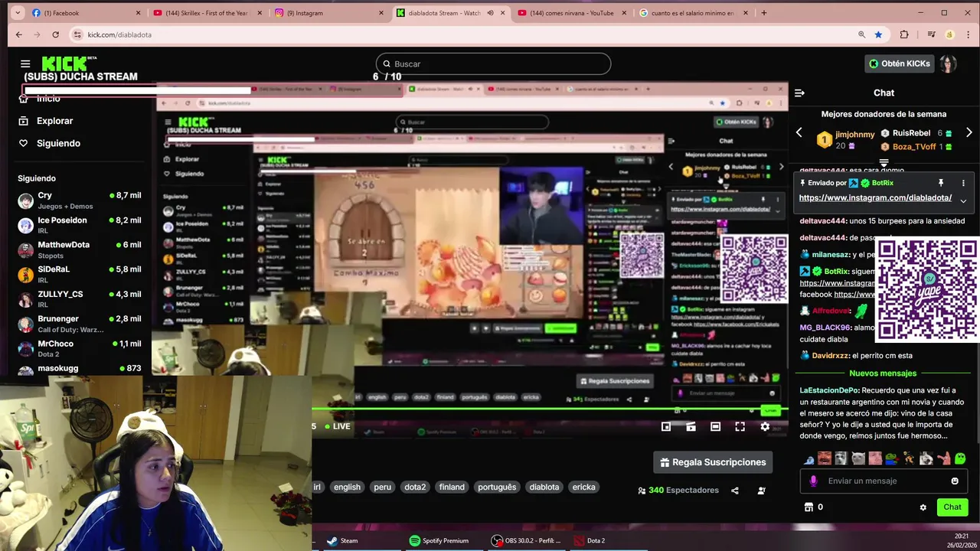This screenshot has width=980, height=551.
Task: Unpin the BotRix pinned message
Action: point(941,183)
